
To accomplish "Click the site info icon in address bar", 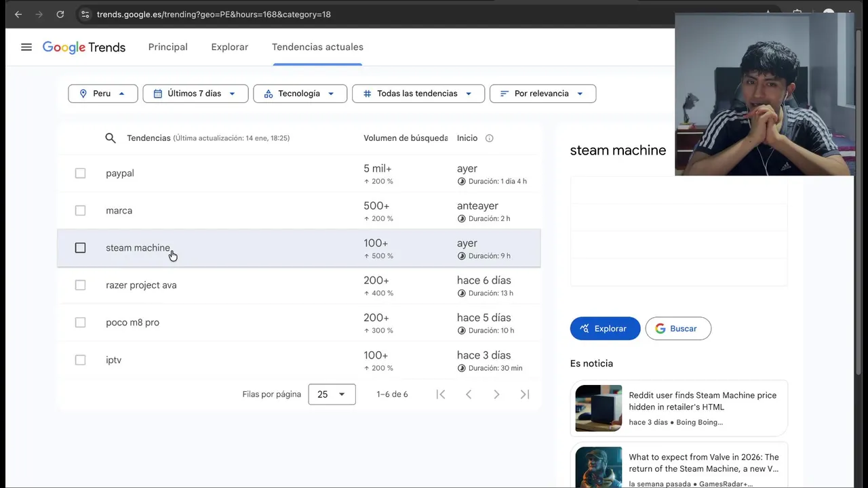I will tap(85, 14).
